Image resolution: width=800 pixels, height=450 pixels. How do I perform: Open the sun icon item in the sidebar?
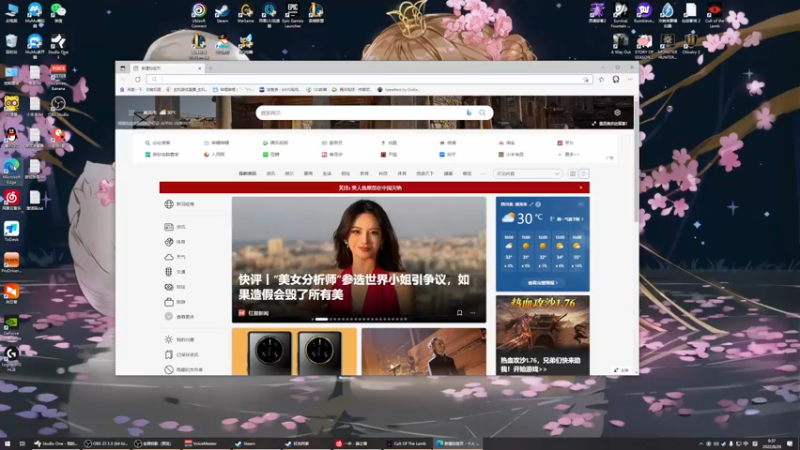point(169,339)
